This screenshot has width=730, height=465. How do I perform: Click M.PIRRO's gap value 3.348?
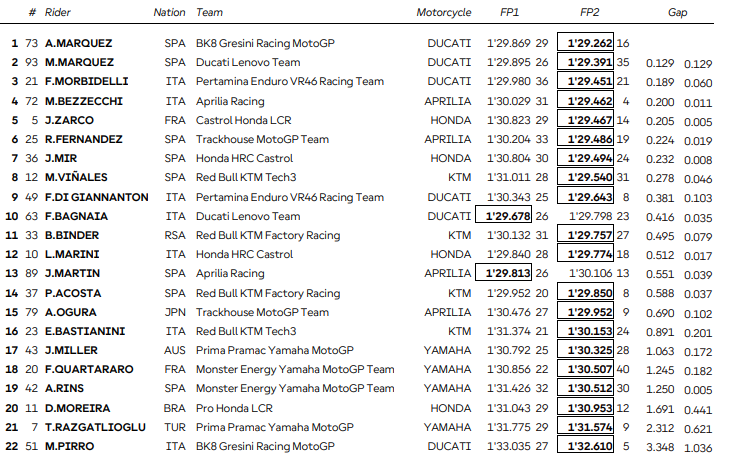(661, 446)
